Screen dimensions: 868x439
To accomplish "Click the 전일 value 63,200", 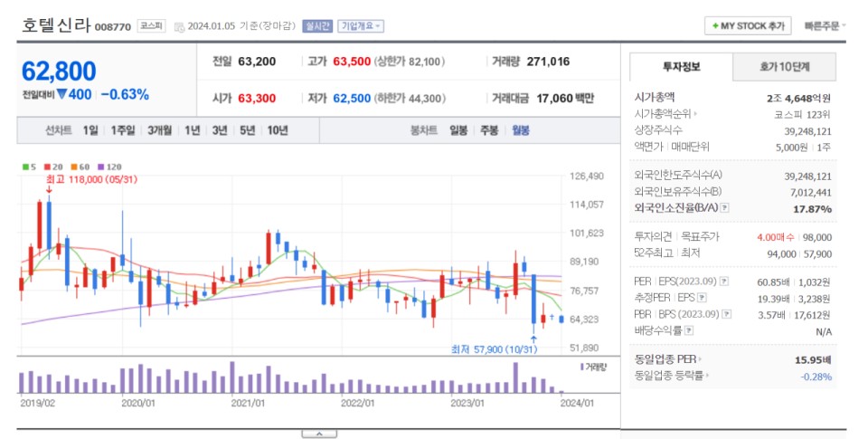I will [257, 62].
